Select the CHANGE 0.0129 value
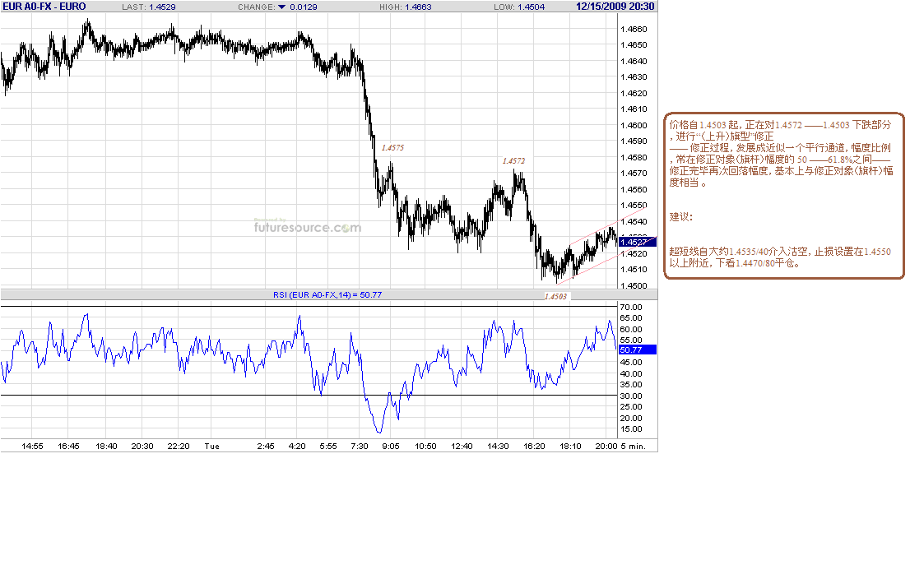The height and width of the screenshot is (588, 910). click(304, 7)
